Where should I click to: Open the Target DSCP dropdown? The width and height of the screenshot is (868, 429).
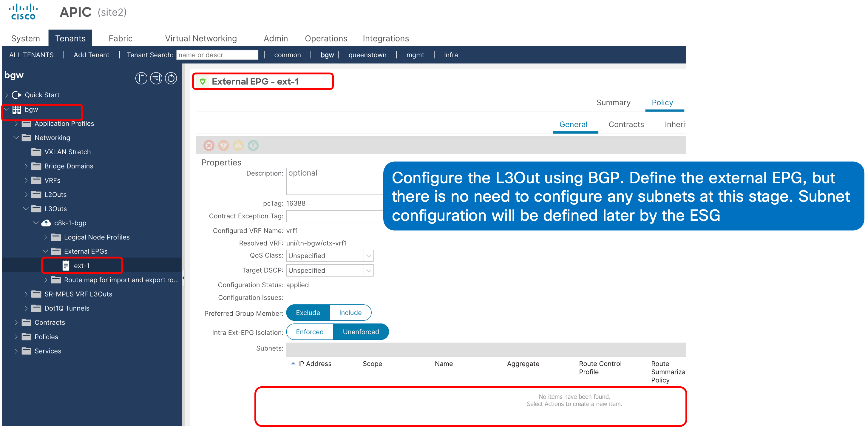click(x=369, y=271)
